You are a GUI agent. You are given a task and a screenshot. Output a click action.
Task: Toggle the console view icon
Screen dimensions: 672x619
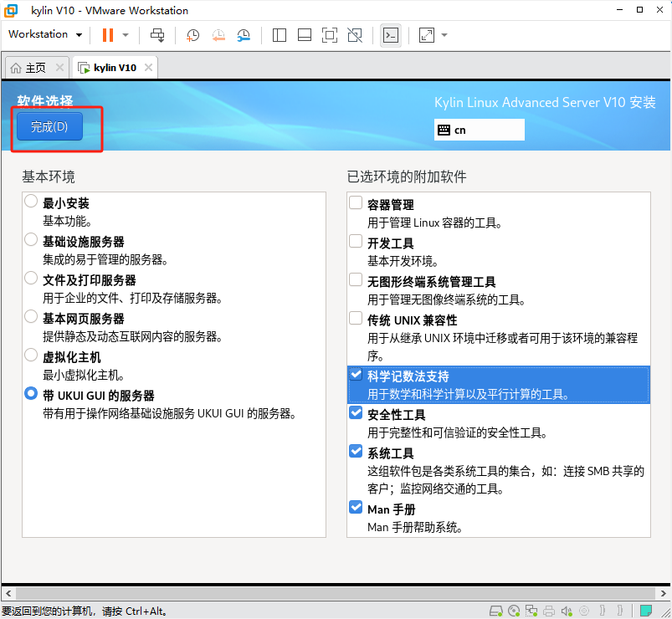pyautogui.click(x=391, y=35)
